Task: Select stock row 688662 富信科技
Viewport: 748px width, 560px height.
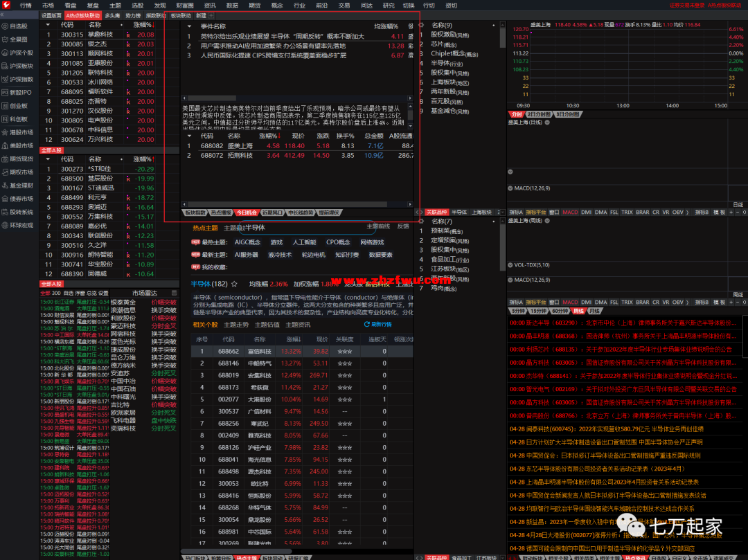Action: pos(301,351)
